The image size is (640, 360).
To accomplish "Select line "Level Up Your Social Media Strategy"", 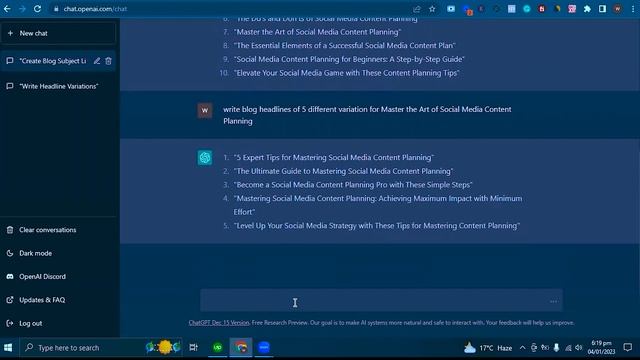I will [x=377, y=225].
